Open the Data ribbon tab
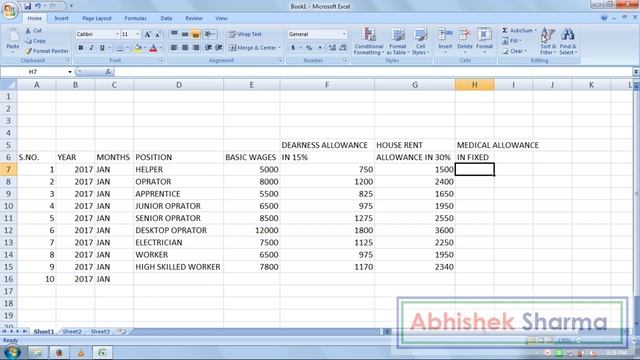The width and height of the screenshot is (640, 360). (166, 18)
